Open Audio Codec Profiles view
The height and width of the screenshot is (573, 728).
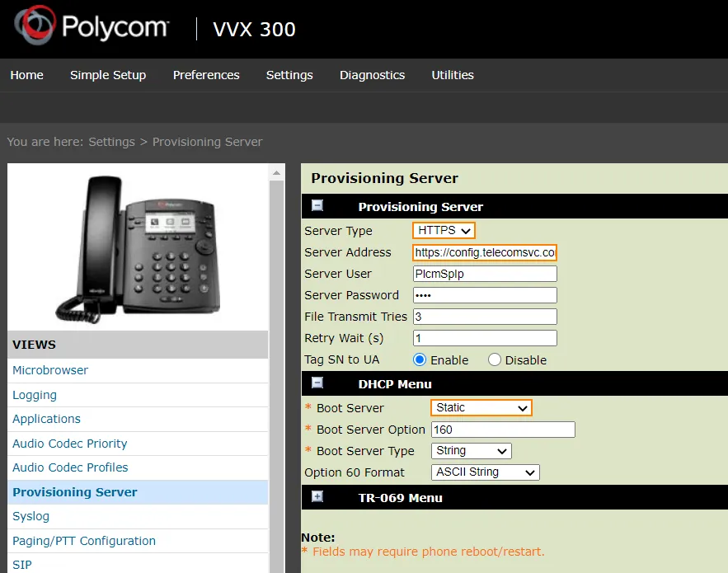point(70,467)
